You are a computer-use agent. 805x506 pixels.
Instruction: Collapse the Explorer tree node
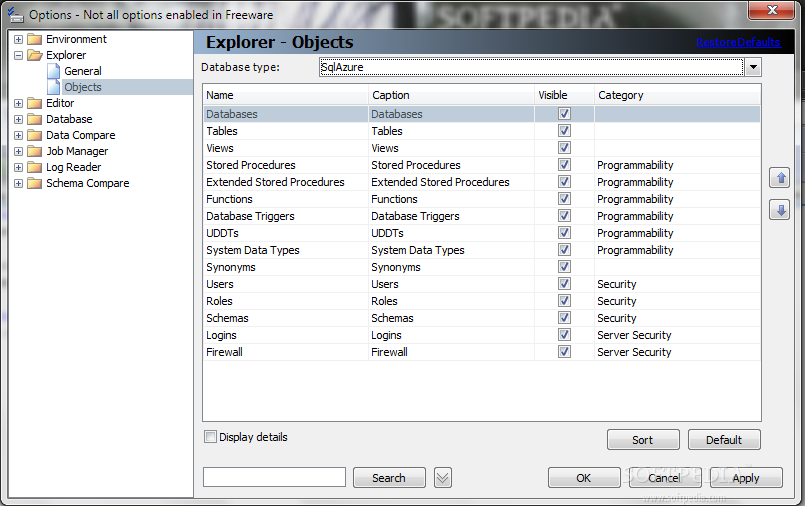tap(18, 55)
